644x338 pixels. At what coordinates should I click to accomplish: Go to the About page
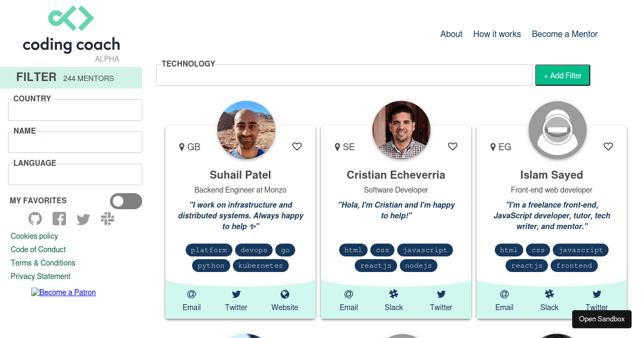coord(451,34)
